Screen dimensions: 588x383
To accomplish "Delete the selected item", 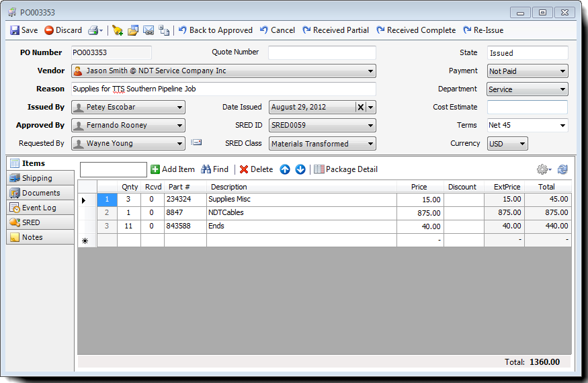I will coord(257,169).
